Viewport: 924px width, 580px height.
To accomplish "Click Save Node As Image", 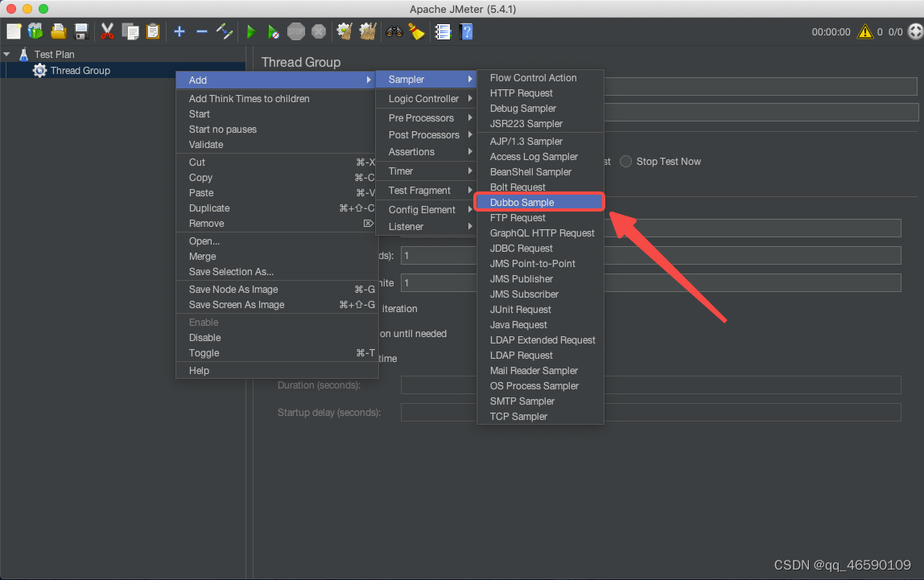I will [x=277, y=289].
